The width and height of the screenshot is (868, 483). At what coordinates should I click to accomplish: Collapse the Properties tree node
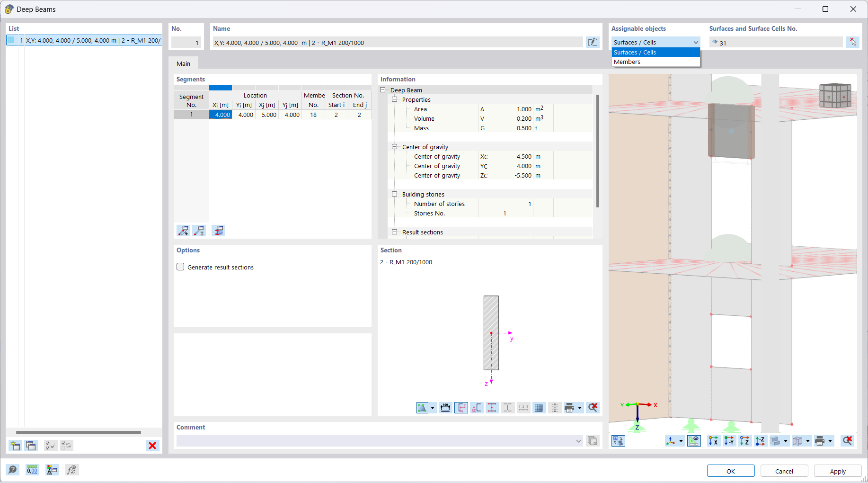tap(394, 99)
